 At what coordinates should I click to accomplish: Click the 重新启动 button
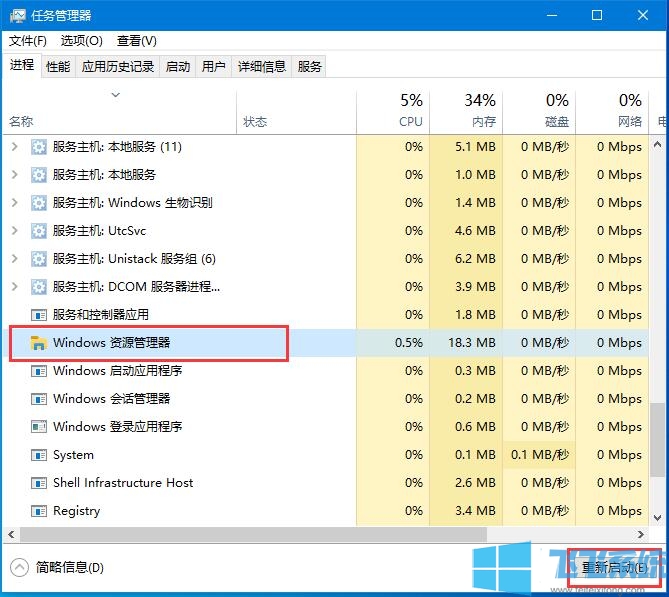pyautogui.click(x=613, y=567)
